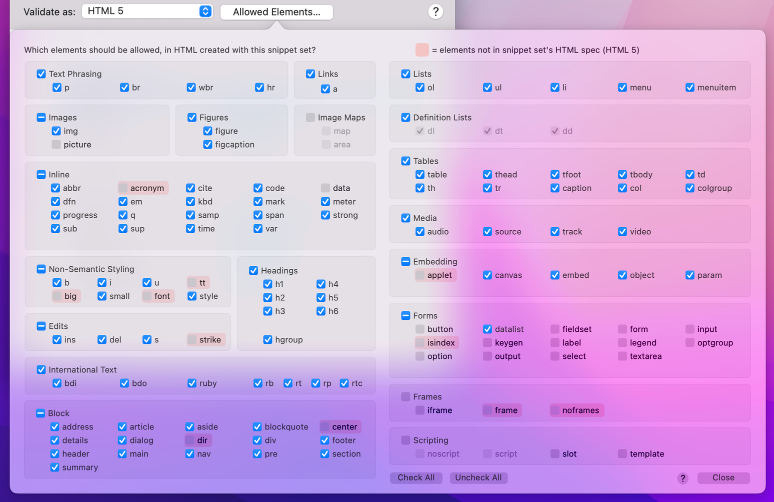Open the Validate as HTML 5 dropdown
774x502 pixels.
[x=147, y=11]
